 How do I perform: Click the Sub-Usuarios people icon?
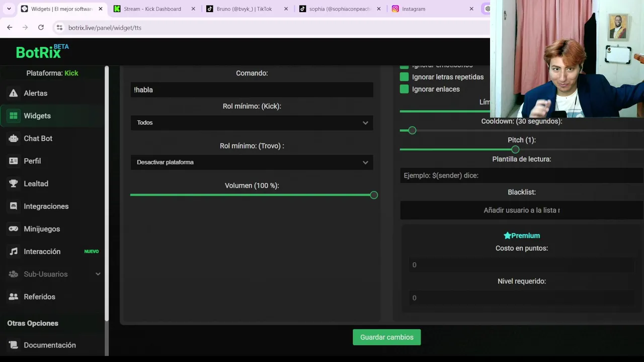(x=14, y=274)
